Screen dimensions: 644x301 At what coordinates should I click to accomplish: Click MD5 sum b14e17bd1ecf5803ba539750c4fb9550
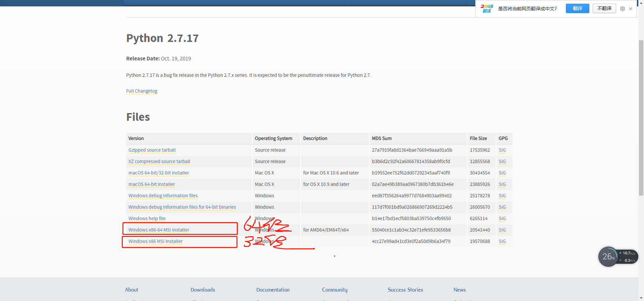[x=411, y=218]
